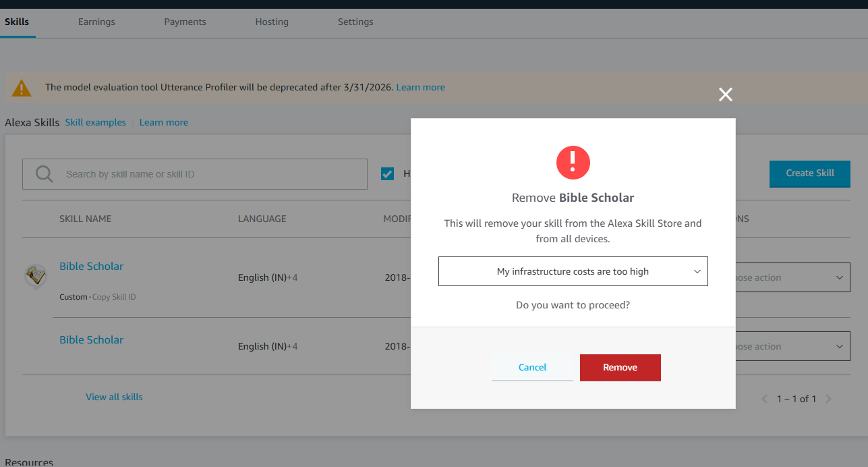Click the yellow warning triangle icon
The width and height of the screenshot is (868, 467).
pyautogui.click(x=22, y=88)
